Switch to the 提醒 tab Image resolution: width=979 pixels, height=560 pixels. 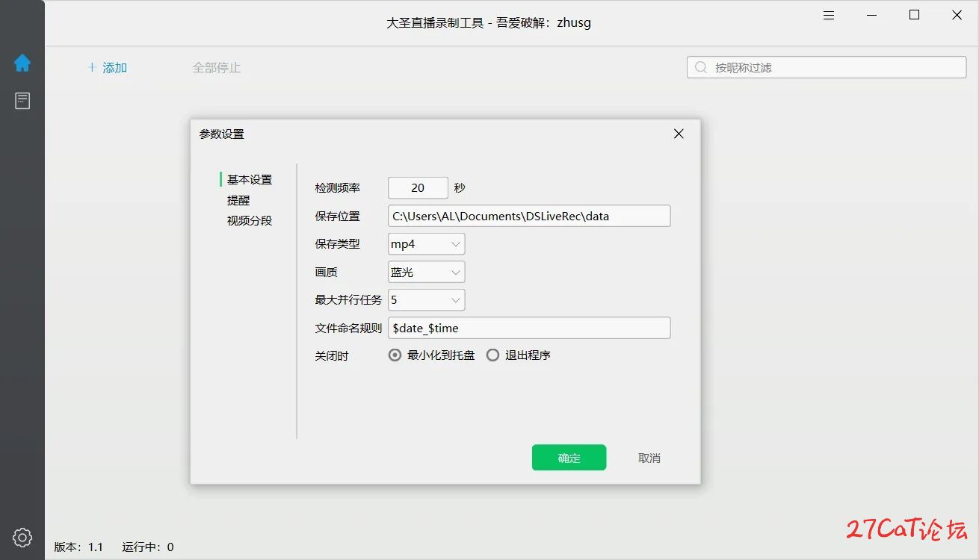point(238,200)
